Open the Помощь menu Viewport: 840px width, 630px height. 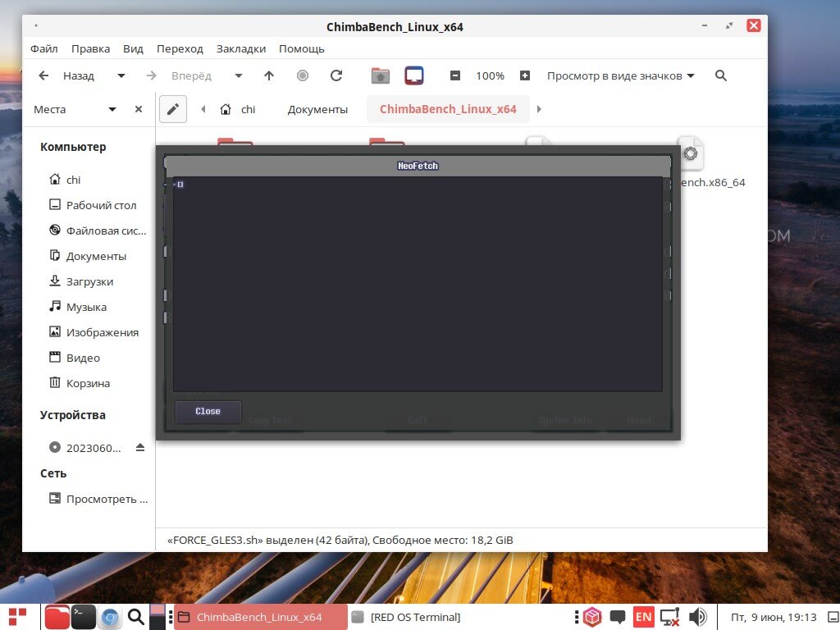click(x=302, y=48)
